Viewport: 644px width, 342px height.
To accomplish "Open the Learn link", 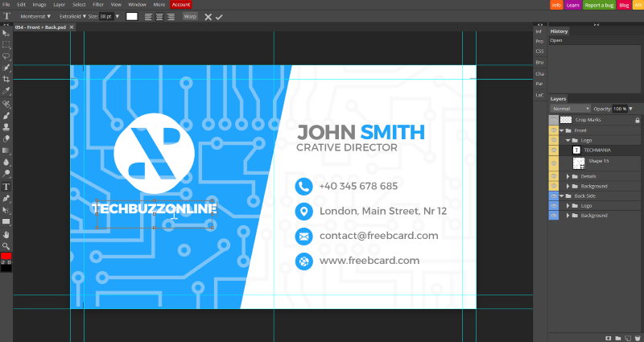I will click(x=572, y=5).
